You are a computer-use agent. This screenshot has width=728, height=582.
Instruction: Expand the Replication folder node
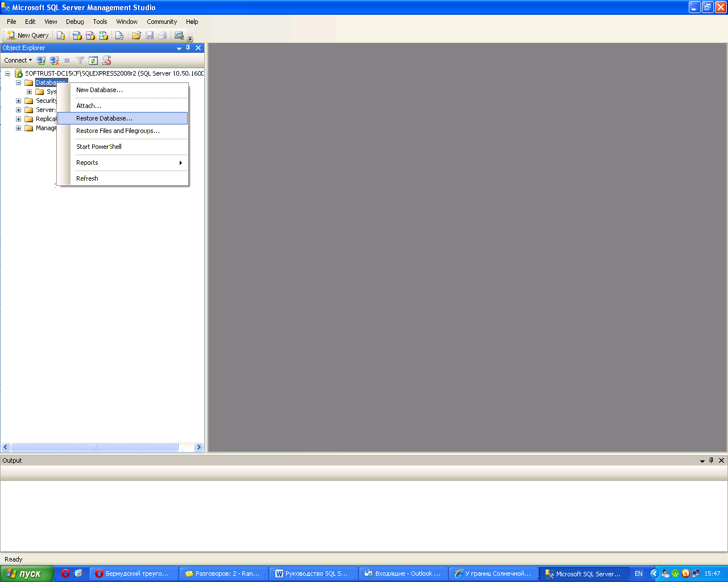click(18, 119)
